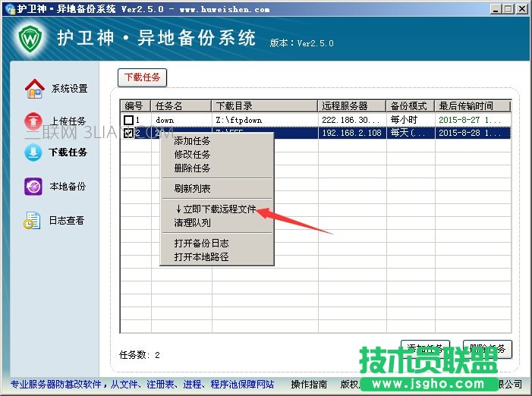Click the System Settings house icon
This screenshot has width=532, height=396.
[x=34, y=89]
